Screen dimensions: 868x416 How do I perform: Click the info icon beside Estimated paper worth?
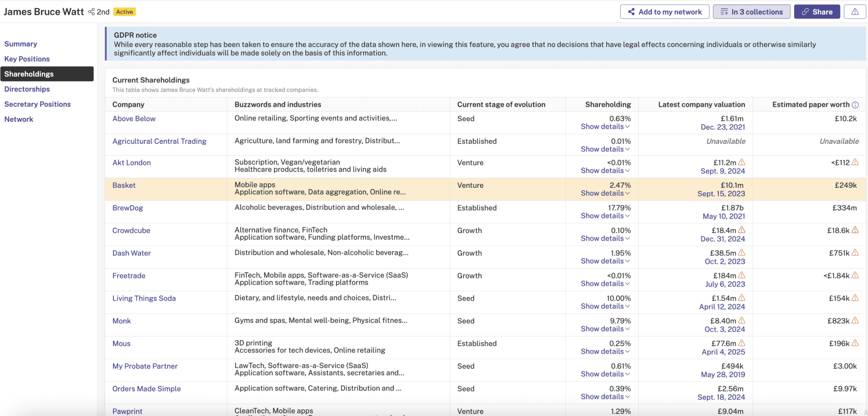coord(855,105)
